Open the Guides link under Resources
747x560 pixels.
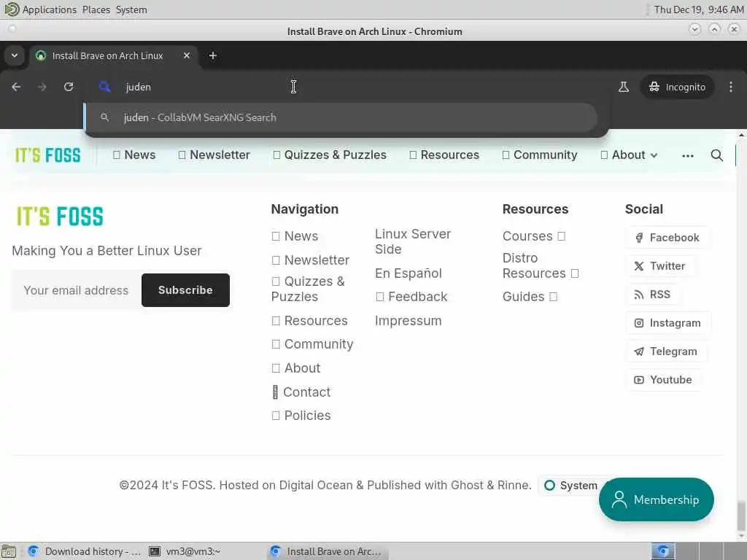click(530, 297)
